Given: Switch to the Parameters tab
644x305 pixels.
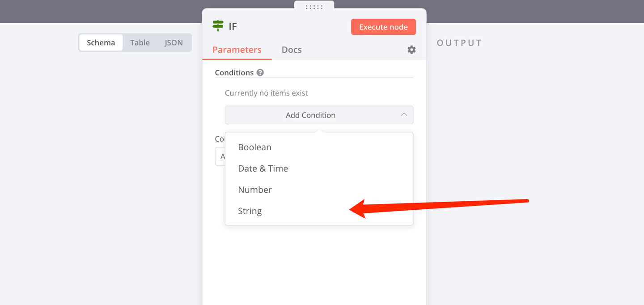Looking at the screenshot, I should tap(237, 50).
